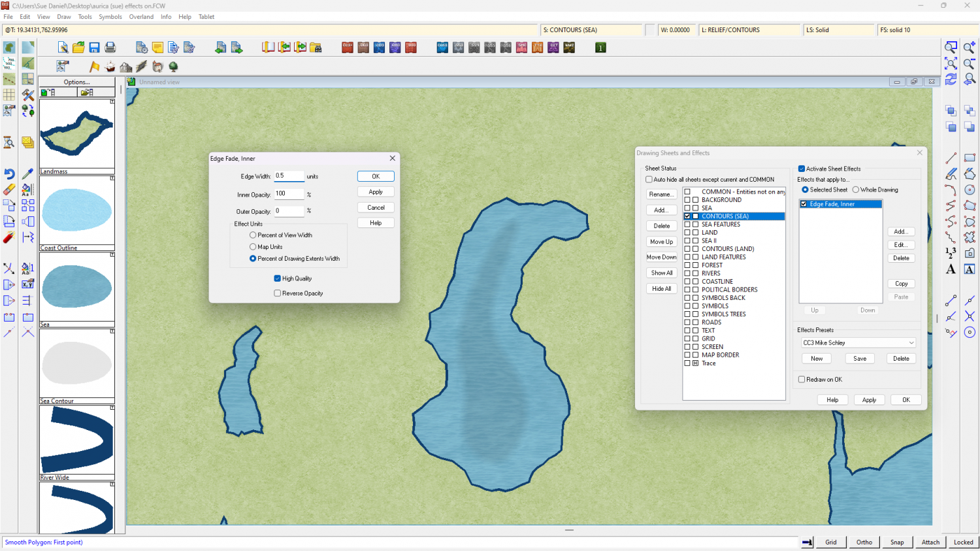The width and height of the screenshot is (980, 551).
Task: Click the Move Up sheet button
Action: [661, 242]
